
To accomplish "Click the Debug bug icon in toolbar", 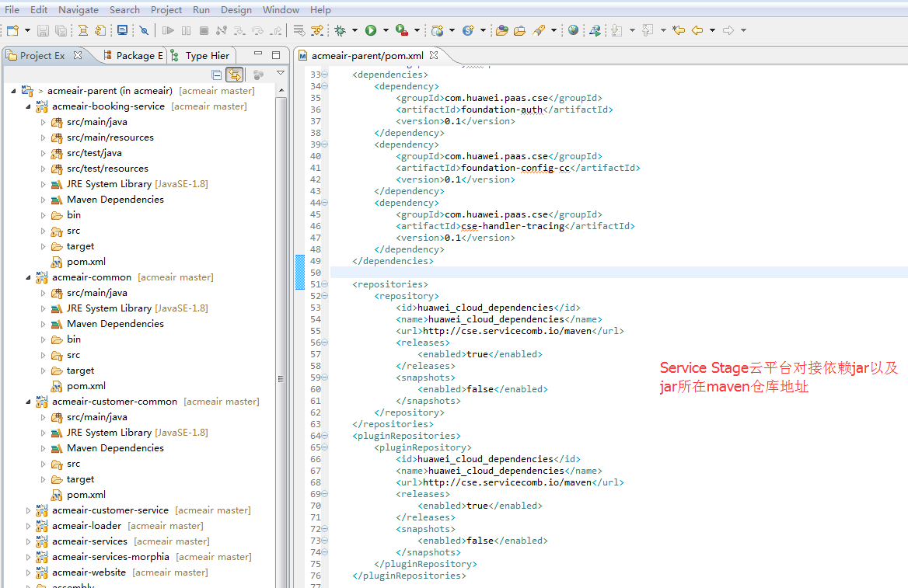I will 340,30.
